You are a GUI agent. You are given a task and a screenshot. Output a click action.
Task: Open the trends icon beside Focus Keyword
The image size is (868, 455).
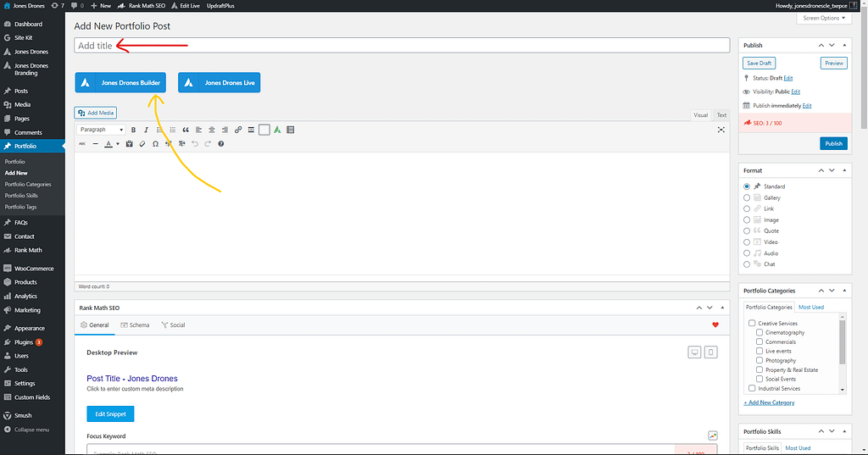713,436
